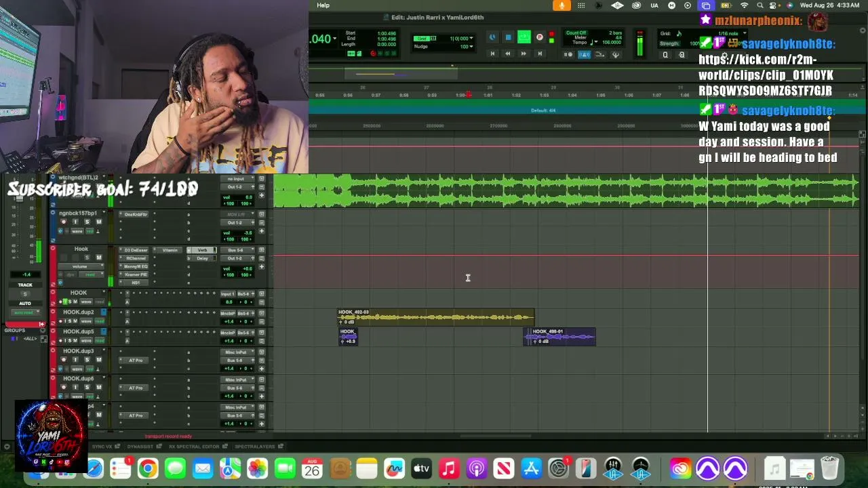
Task: Open the Hook track Out 1-2 output selector
Action: pos(236,258)
